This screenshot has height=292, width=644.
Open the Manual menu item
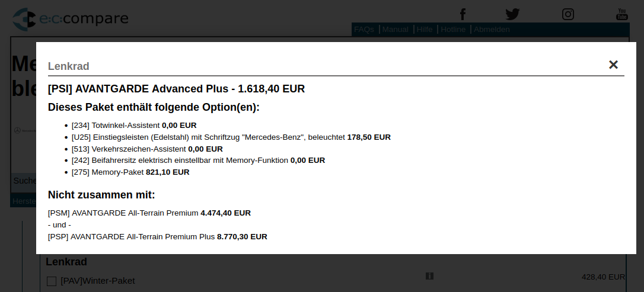[x=395, y=30]
